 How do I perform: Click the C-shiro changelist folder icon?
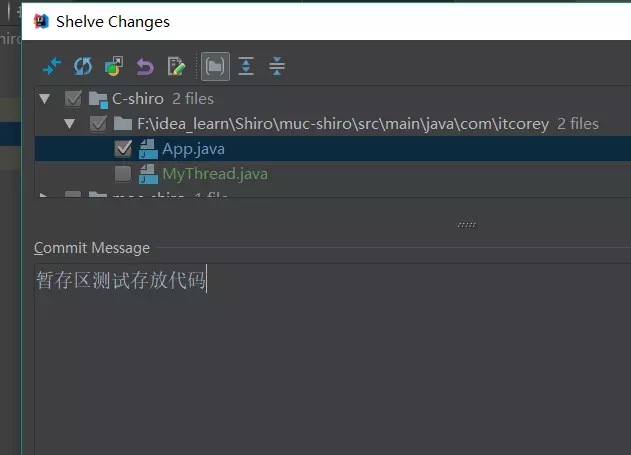click(x=98, y=99)
